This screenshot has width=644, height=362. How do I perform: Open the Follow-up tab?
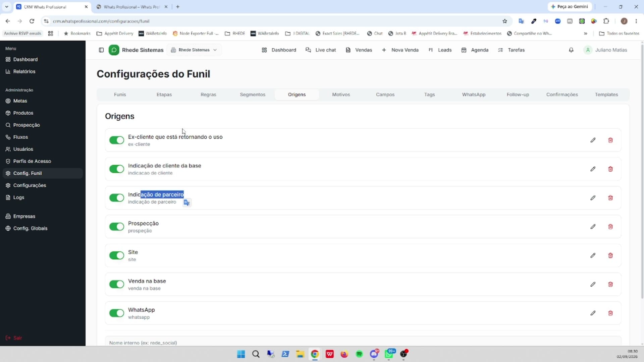[x=518, y=95]
